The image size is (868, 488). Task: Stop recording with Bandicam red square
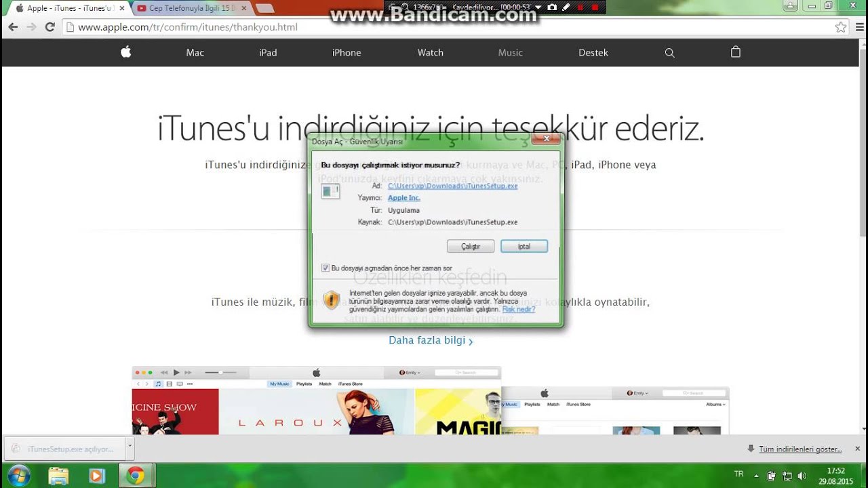(x=595, y=7)
